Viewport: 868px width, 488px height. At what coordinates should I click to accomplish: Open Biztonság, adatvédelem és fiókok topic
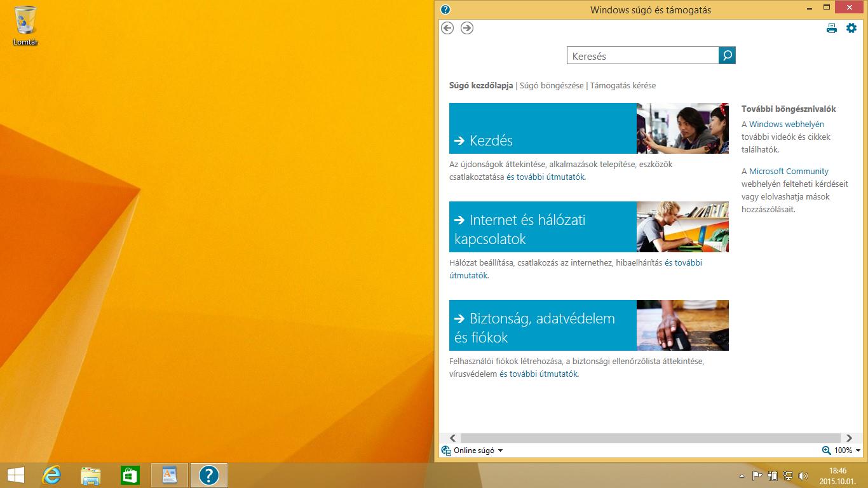tap(543, 325)
